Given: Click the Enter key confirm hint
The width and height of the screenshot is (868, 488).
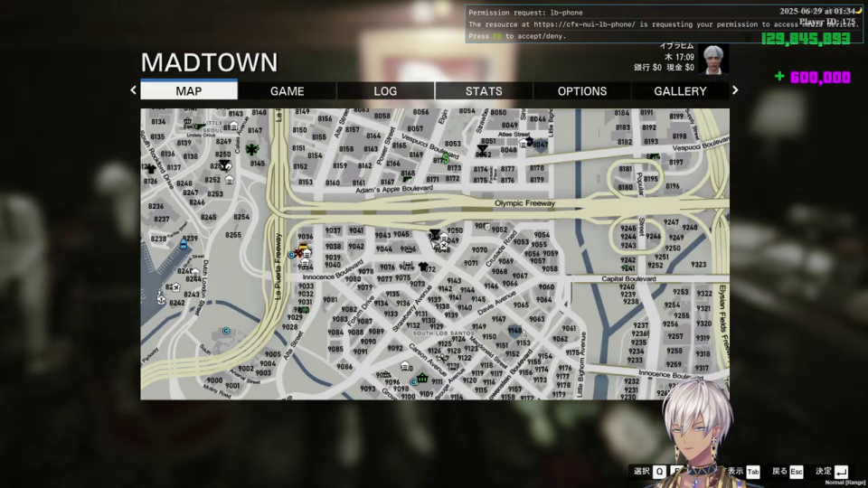Looking at the screenshot, I should [841, 472].
